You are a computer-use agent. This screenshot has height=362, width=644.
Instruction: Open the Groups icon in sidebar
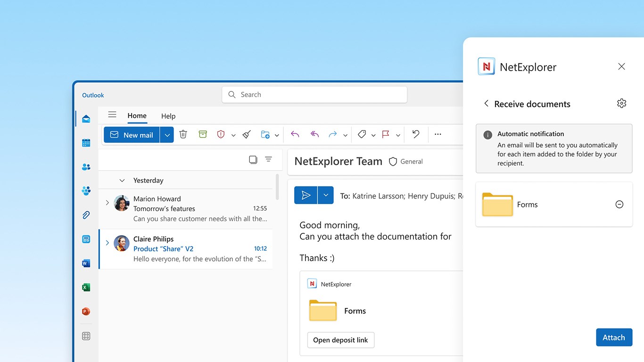86,191
